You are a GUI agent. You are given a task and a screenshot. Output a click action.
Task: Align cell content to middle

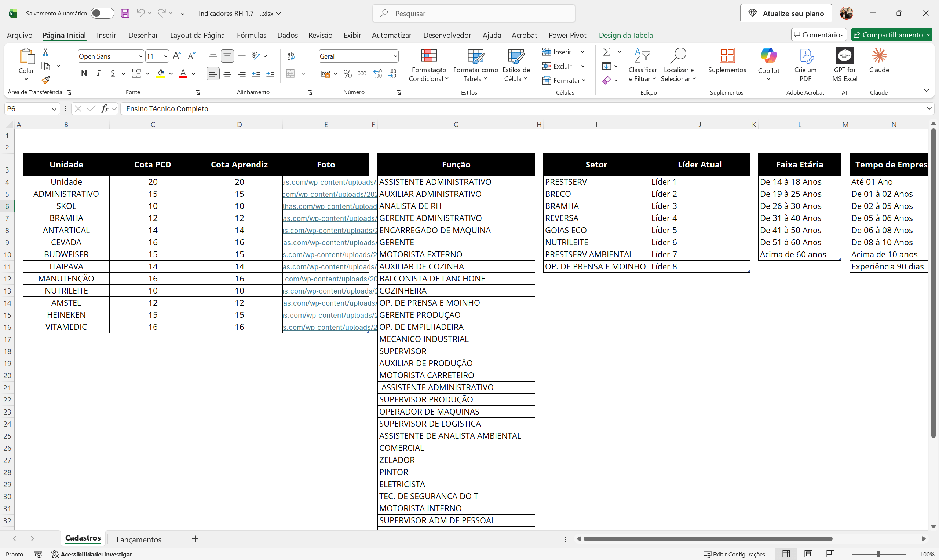[227, 56]
